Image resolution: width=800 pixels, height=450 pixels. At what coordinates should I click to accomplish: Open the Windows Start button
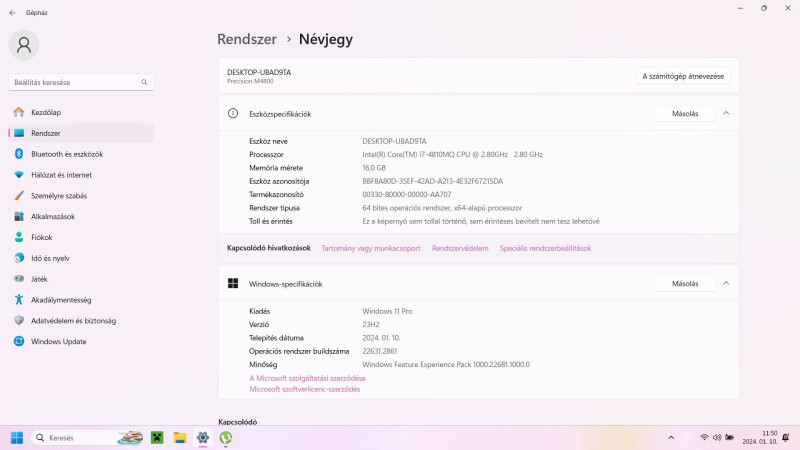(x=17, y=438)
